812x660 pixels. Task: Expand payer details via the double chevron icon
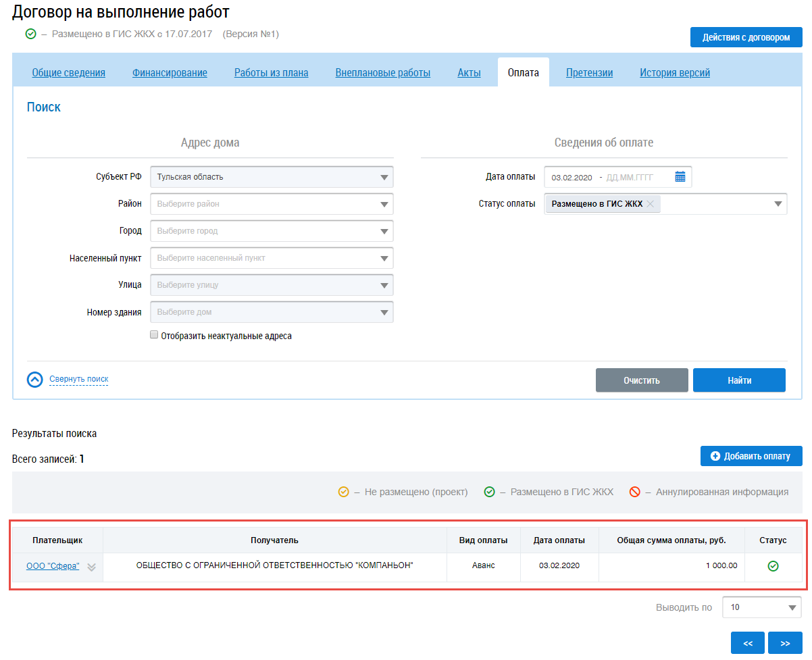(x=91, y=567)
